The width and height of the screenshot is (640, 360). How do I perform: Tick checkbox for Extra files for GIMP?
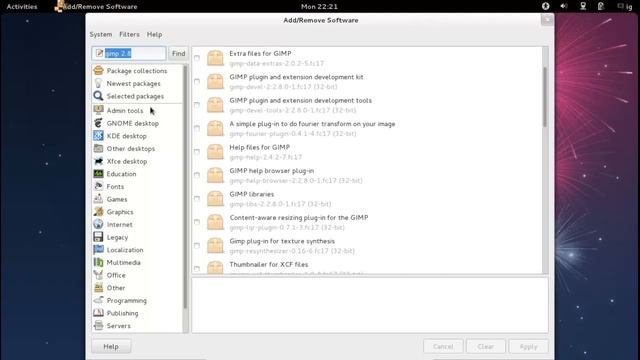pos(197,58)
